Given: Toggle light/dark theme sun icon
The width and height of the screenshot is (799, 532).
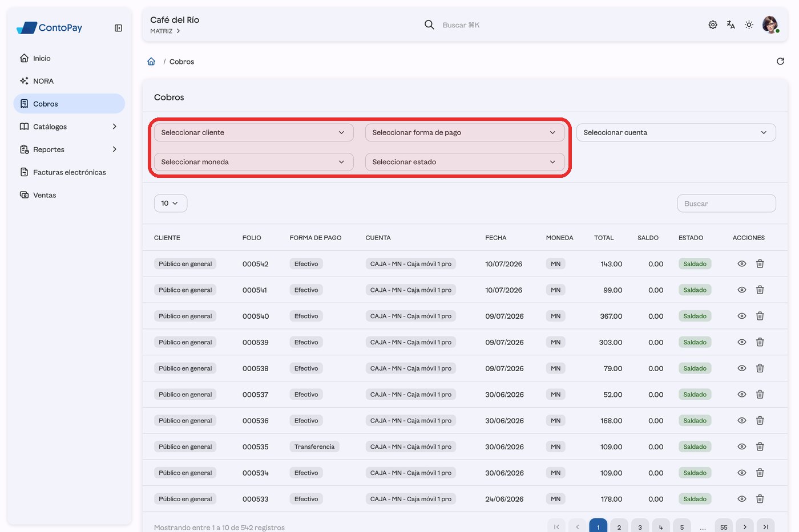Looking at the screenshot, I should click(749, 25).
